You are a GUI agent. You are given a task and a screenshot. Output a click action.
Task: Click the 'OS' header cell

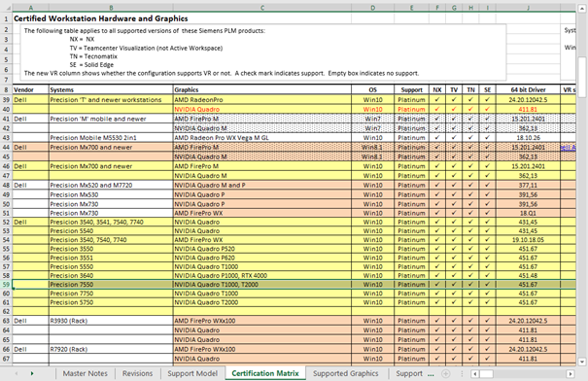point(373,89)
